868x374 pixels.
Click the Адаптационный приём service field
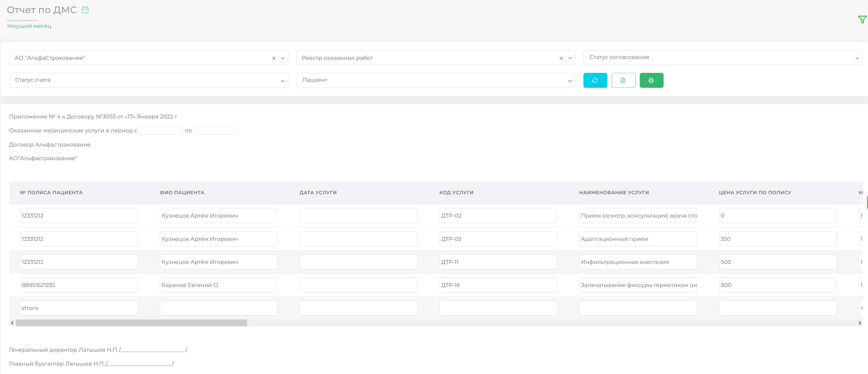click(x=638, y=239)
